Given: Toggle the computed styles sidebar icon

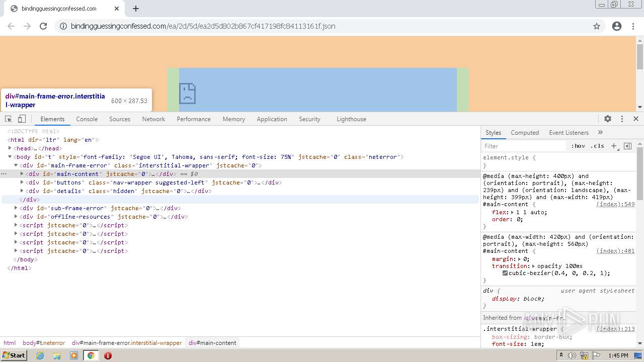Looking at the screenshot, I should [x=627, y=146].
